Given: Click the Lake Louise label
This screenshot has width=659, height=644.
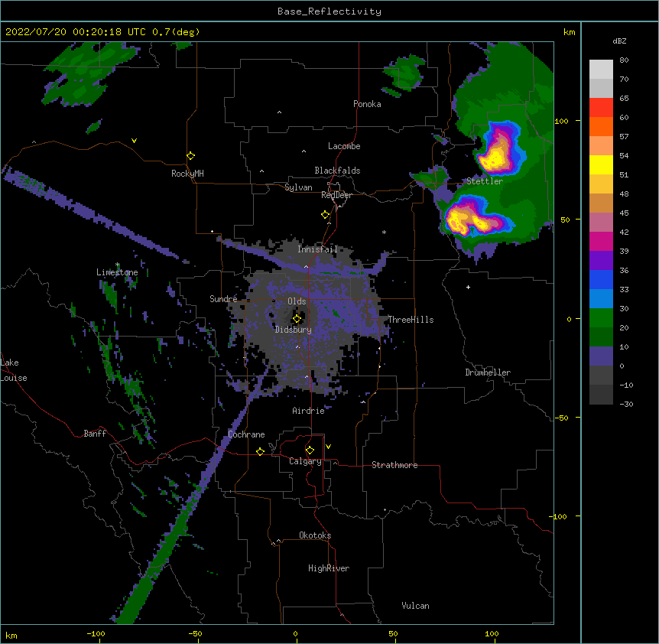Looking at the screenshot, I should (13, 370).
